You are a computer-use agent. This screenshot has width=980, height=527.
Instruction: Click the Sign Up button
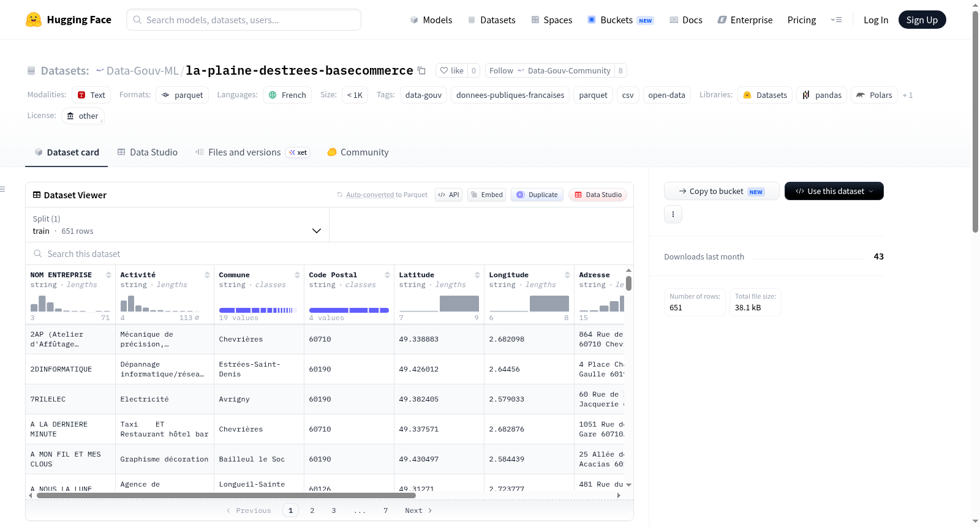point(922,20)
